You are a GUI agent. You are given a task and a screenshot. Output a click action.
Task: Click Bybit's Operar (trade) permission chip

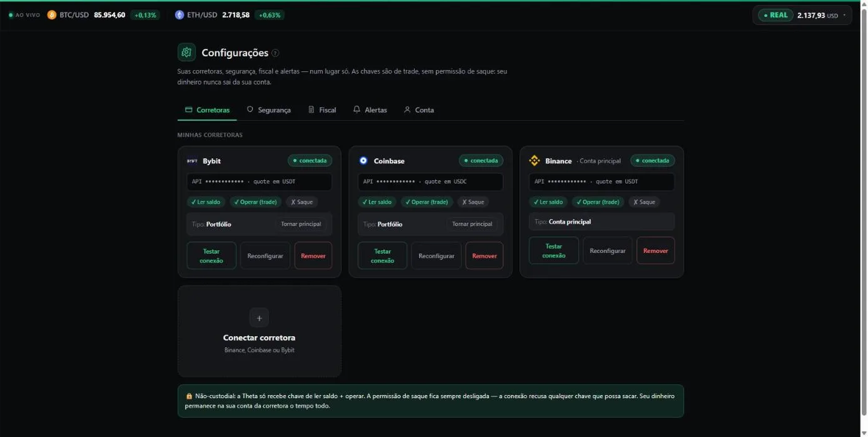click(x=256, y=202)
